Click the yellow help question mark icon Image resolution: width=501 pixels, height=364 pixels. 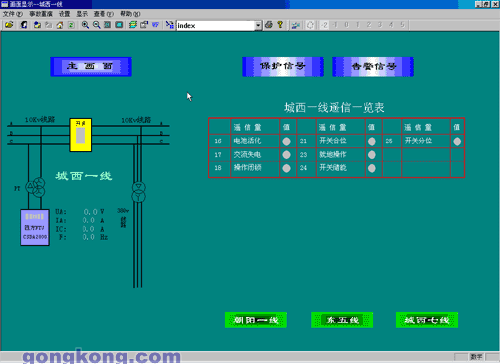[x=280, y=25]
